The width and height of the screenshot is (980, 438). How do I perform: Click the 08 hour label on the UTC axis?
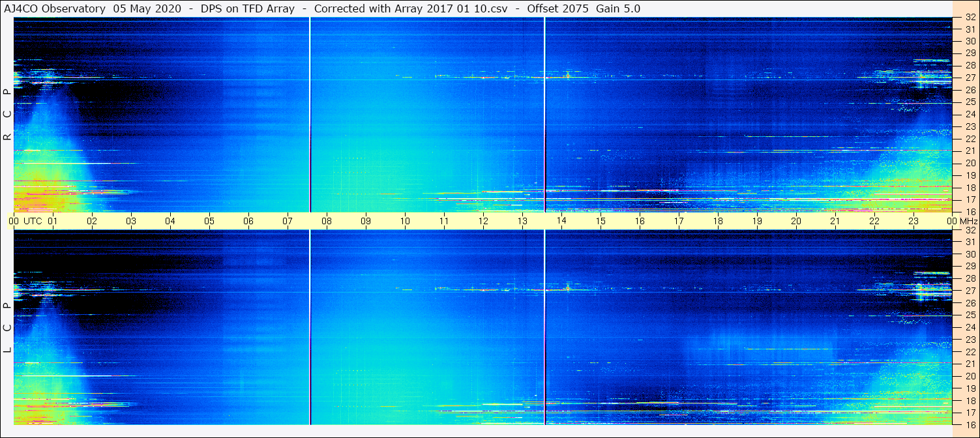(x=327, y=221)
